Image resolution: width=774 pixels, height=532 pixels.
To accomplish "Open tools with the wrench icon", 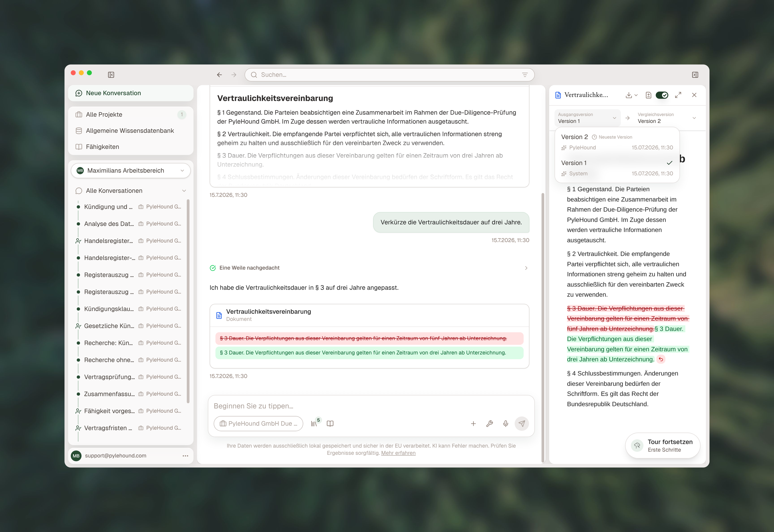I will coord(489,423).
